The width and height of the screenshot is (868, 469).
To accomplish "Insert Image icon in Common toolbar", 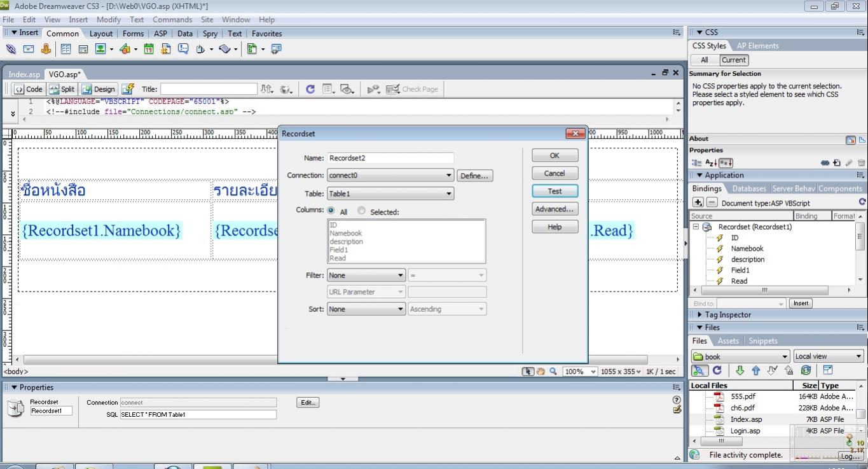I will pos(100,49).
